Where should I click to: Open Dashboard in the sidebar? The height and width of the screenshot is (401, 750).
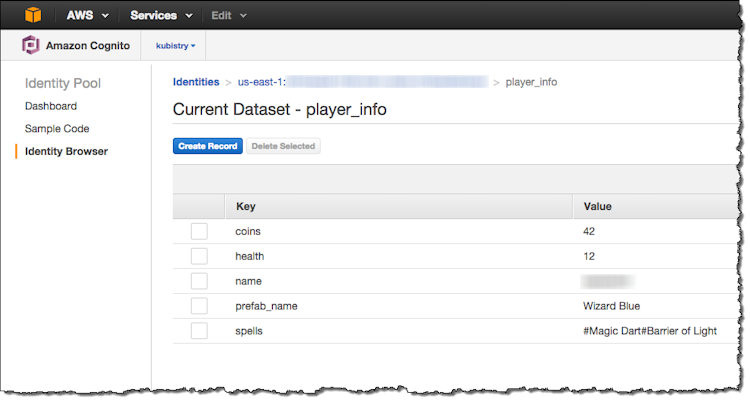(51, 106)
